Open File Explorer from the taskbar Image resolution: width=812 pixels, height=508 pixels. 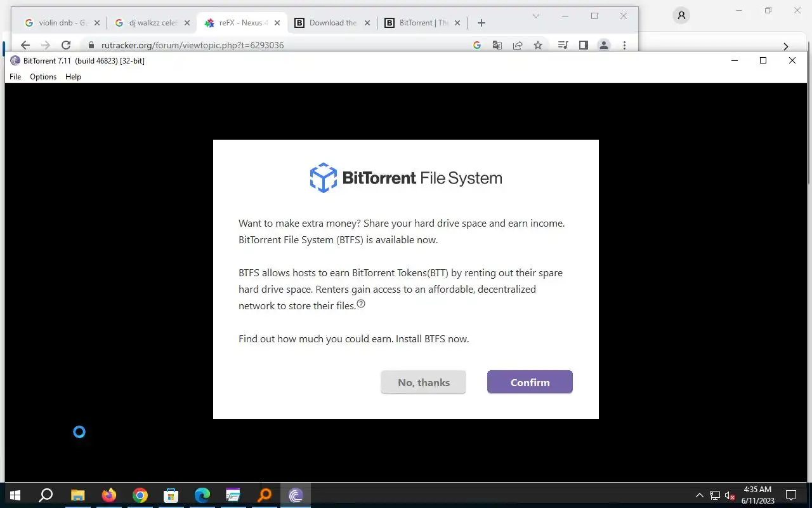click(x=77, y=495)
